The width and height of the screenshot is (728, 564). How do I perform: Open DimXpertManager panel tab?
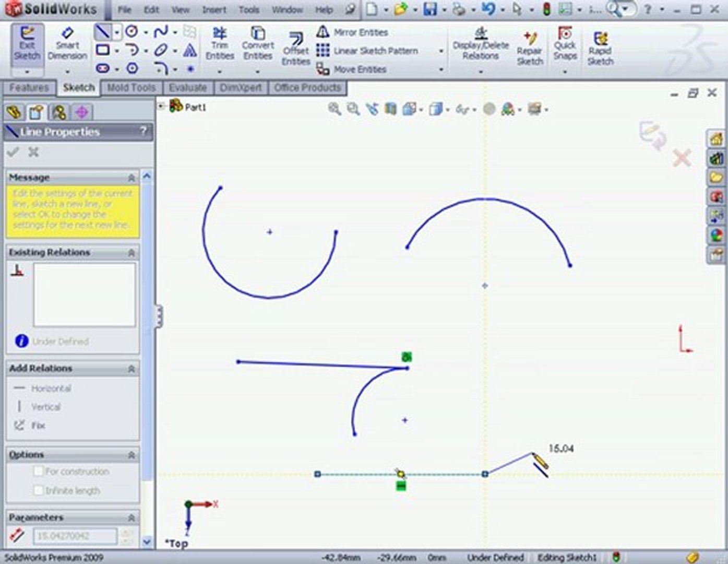(81, 112)
